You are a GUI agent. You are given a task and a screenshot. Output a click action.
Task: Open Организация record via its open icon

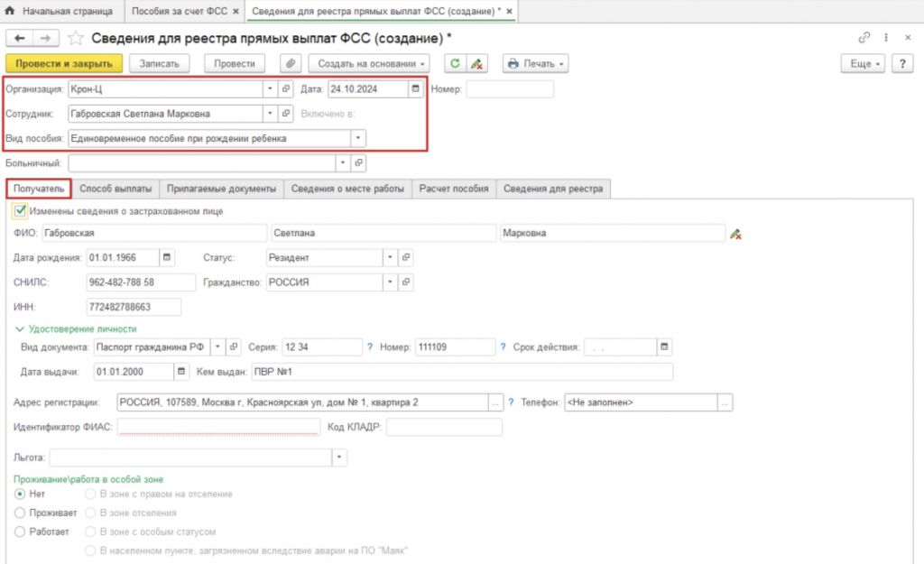pos(286,89)
